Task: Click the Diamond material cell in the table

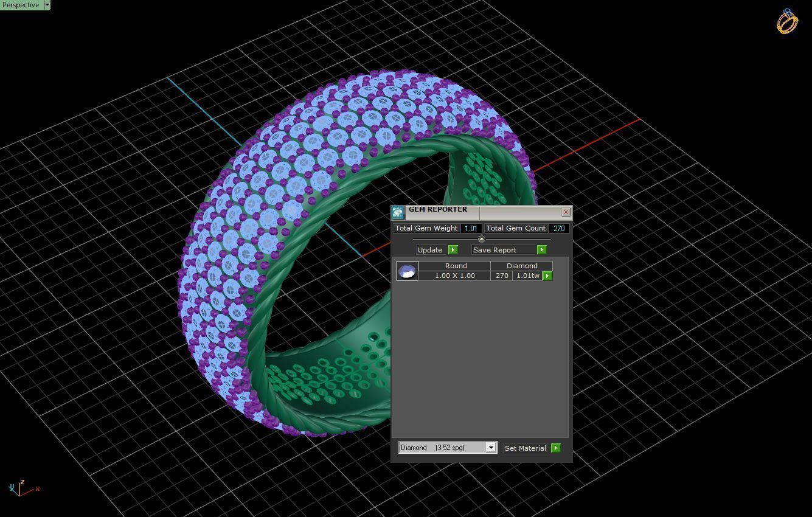Action: [x=522, y=266]
